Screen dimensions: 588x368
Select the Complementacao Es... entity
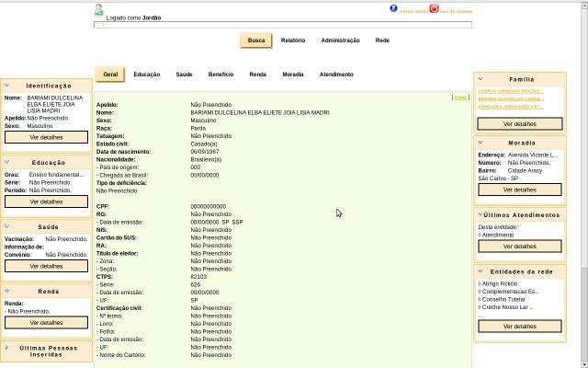click(510, 292)
